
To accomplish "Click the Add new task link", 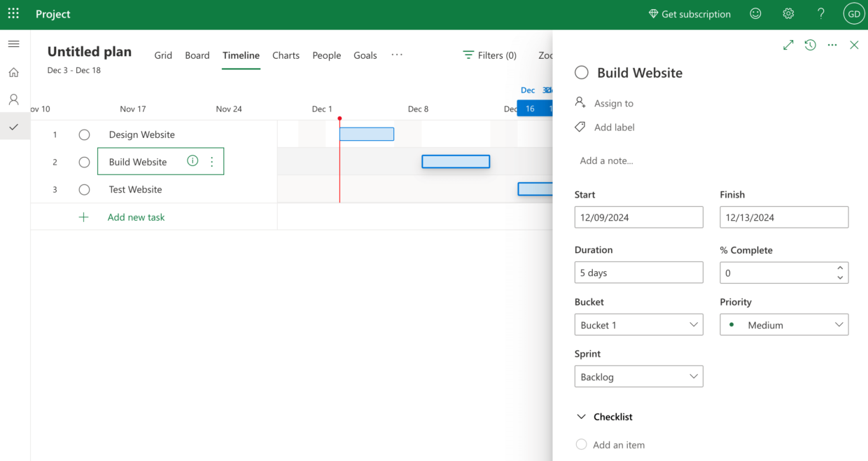I will pos(136,217).
